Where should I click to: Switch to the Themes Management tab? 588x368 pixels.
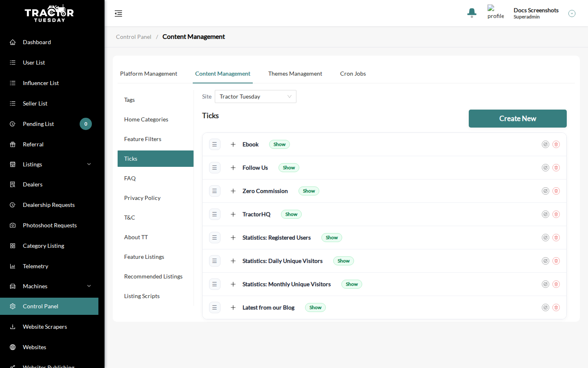pos(295,74)
